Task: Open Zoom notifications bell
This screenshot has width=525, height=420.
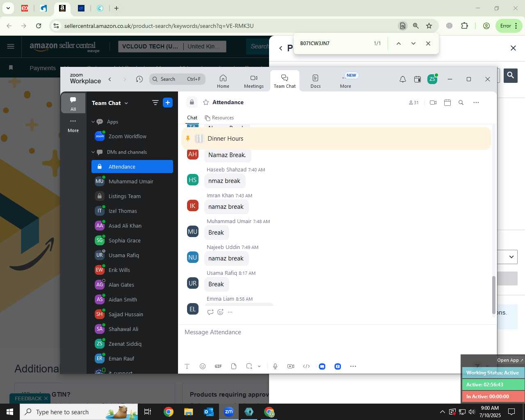Action: pos(403,79)
